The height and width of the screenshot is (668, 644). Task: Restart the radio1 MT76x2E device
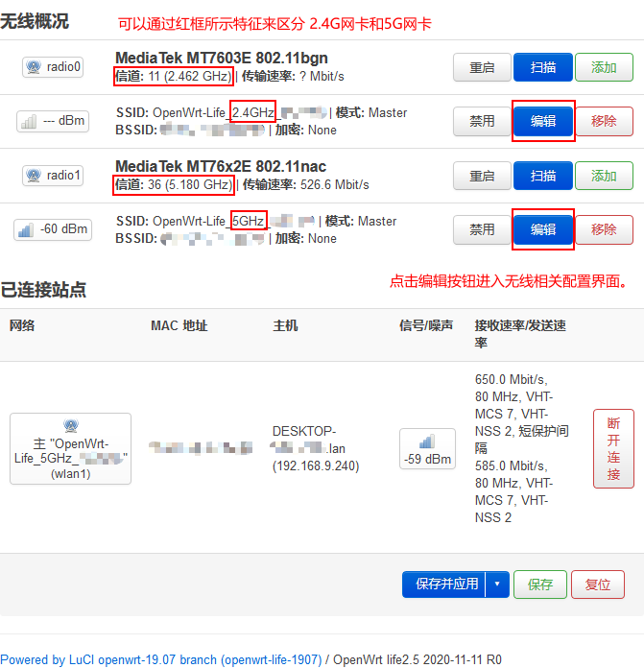click(x=482, y=176)
